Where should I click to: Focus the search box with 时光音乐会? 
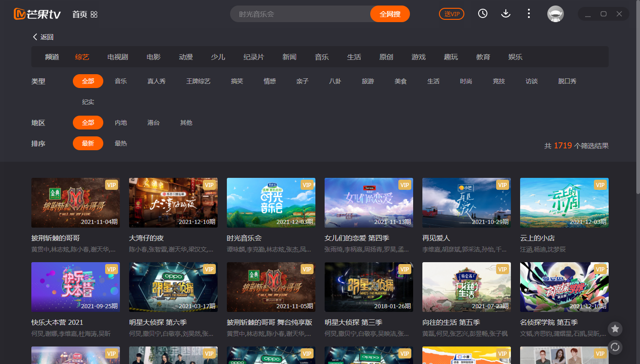(x=301, y=14)
